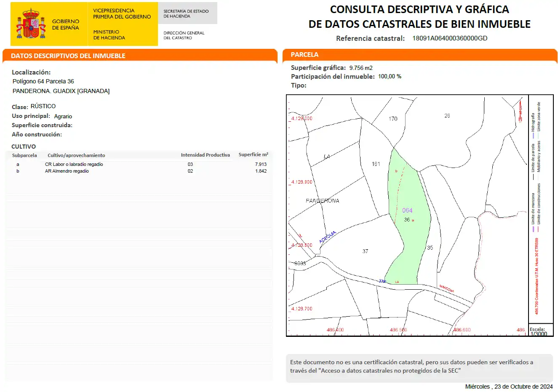Select the 'Intensidad Productiva' column header
This screenshot has height=392, width=558.
coord(206,155)
